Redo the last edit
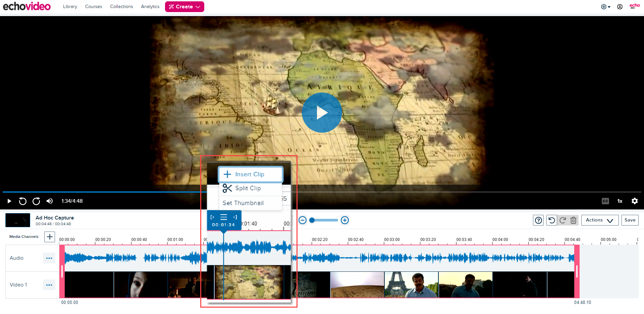Viewport: 644px width, 314px height. point(562,220)
